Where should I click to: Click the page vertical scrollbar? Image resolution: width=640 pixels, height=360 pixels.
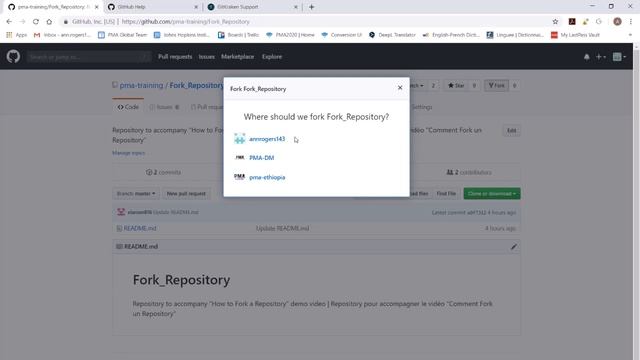636,202
